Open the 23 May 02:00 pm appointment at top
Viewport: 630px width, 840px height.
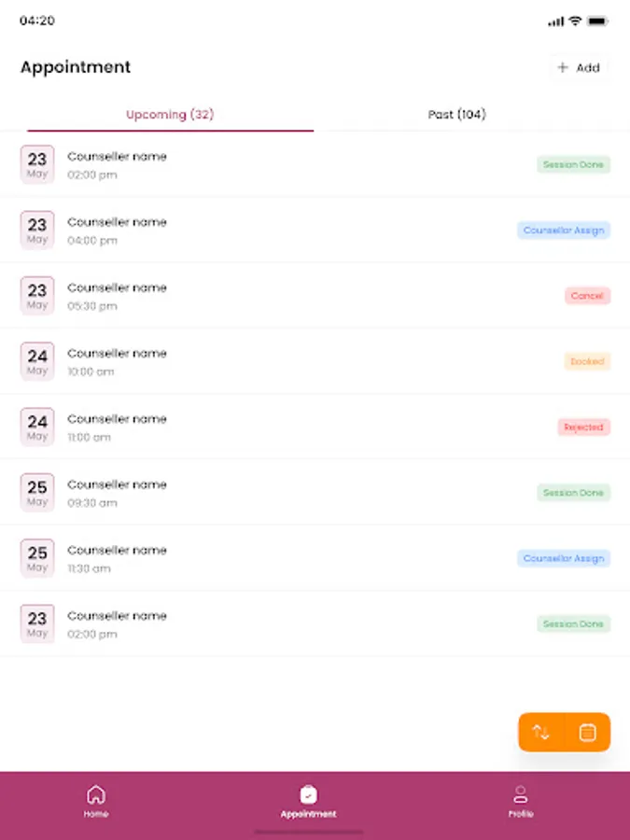coord(280,164)
